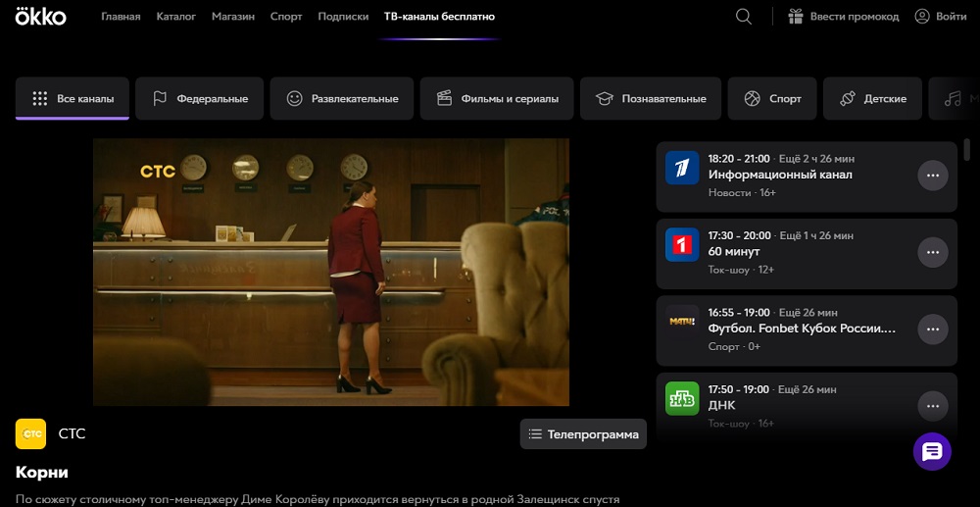The image size is (980, 507).
Task: Show only Спорт channels
Action: pyautogui.click(x=772, y=99)
